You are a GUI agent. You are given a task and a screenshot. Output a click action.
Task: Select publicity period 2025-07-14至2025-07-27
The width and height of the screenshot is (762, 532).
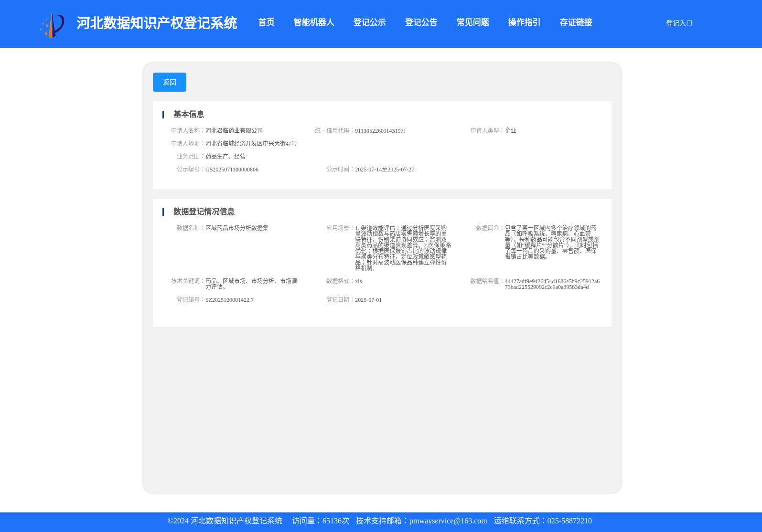point(385,170)
